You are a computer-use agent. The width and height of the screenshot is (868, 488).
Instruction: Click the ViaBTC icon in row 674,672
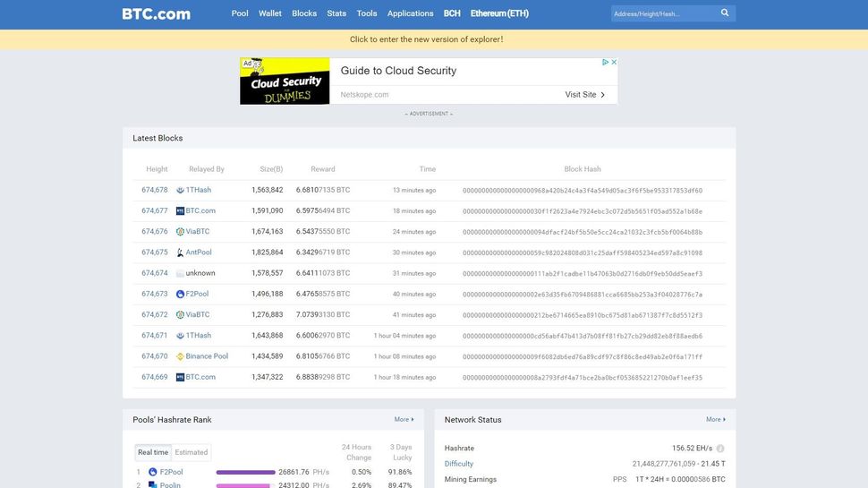pyautogui.click(x=180, y=314)
